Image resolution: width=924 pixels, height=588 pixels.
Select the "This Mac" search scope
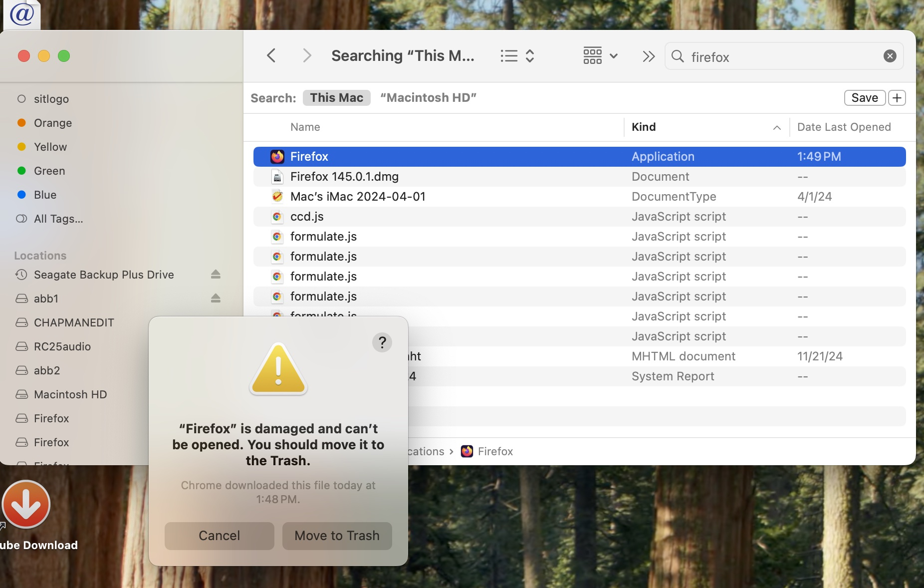point(337,98)
